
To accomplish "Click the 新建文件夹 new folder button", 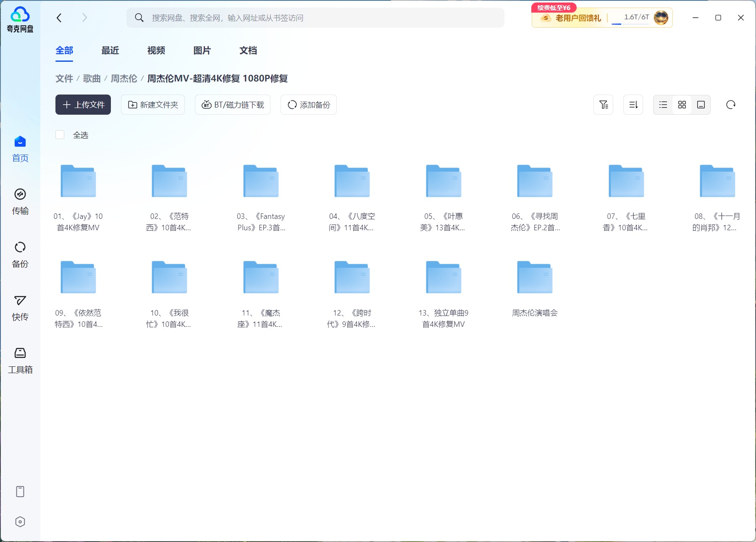I will tap(153, 105).
